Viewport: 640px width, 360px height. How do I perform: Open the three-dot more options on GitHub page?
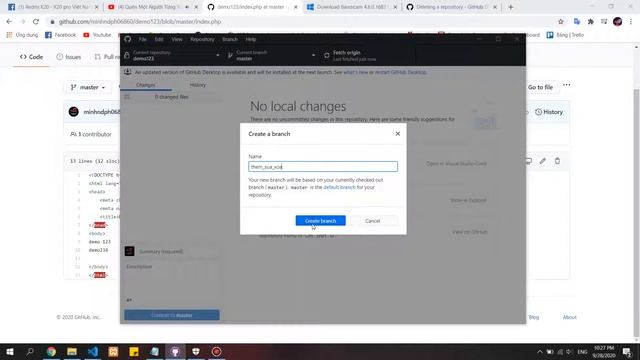point(567,85)
